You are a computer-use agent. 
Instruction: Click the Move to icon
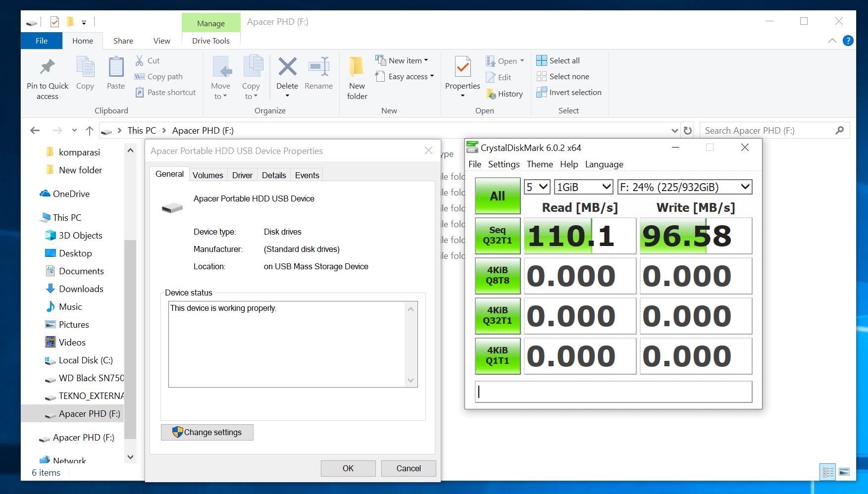pos(221,67)
